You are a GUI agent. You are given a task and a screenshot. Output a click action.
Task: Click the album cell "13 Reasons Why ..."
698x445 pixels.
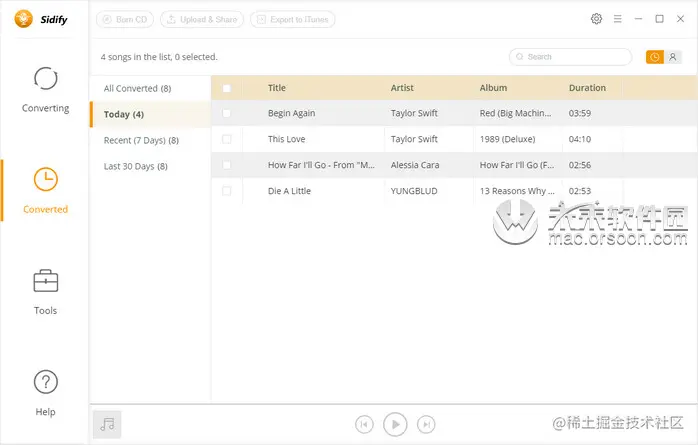pyautogui.click(x=517, y=191)
